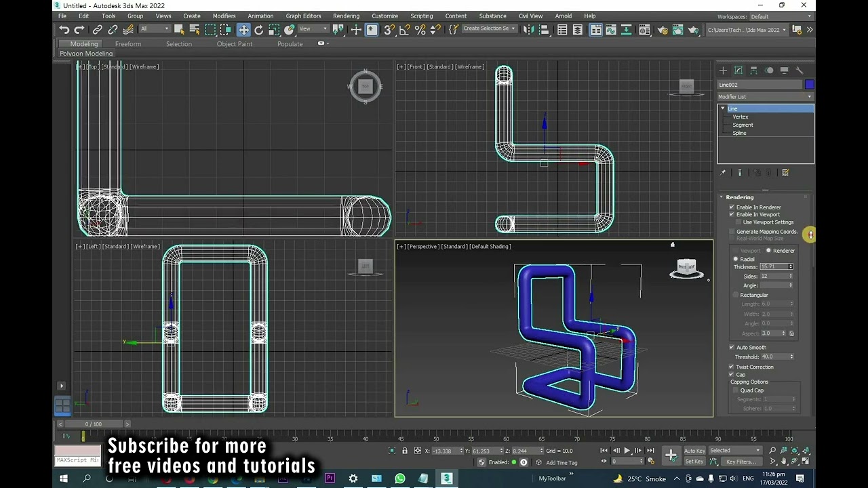Screen dimensions: 868x488
Task: Select the Select and Link tool
Action: pos(97,30)
